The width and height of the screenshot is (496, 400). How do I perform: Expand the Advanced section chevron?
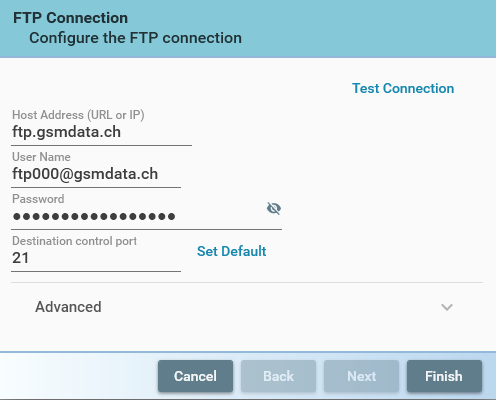pyautogui.click(x=447, y=307)
